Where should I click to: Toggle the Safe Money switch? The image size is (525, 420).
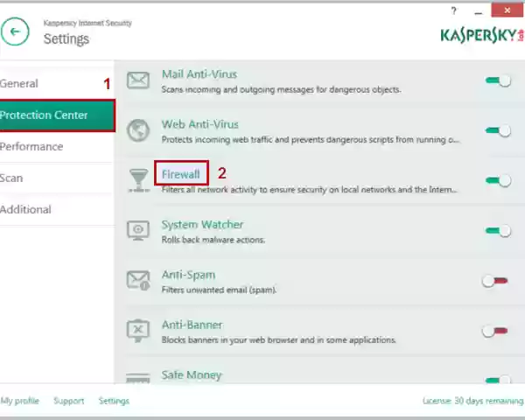click(x=498, y=380)
